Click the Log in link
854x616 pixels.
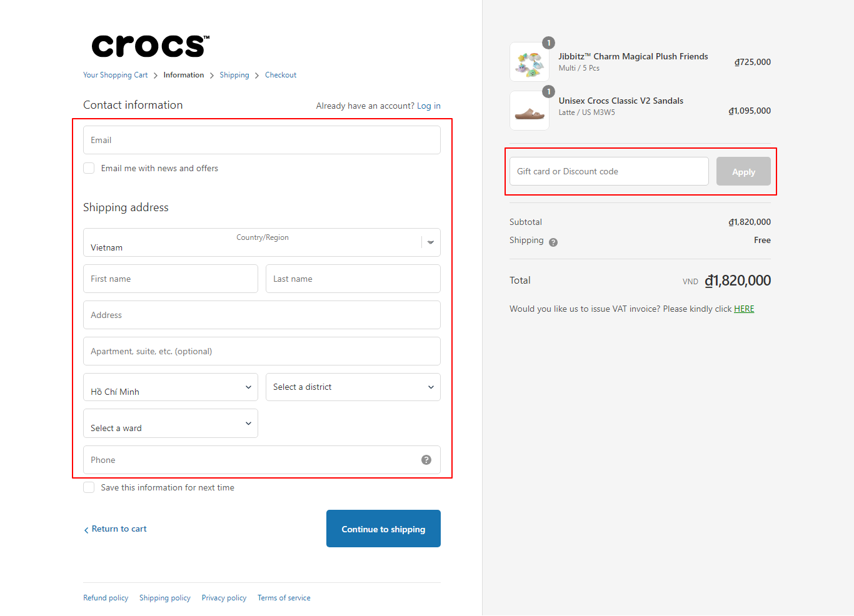click(x=429, y=106)
